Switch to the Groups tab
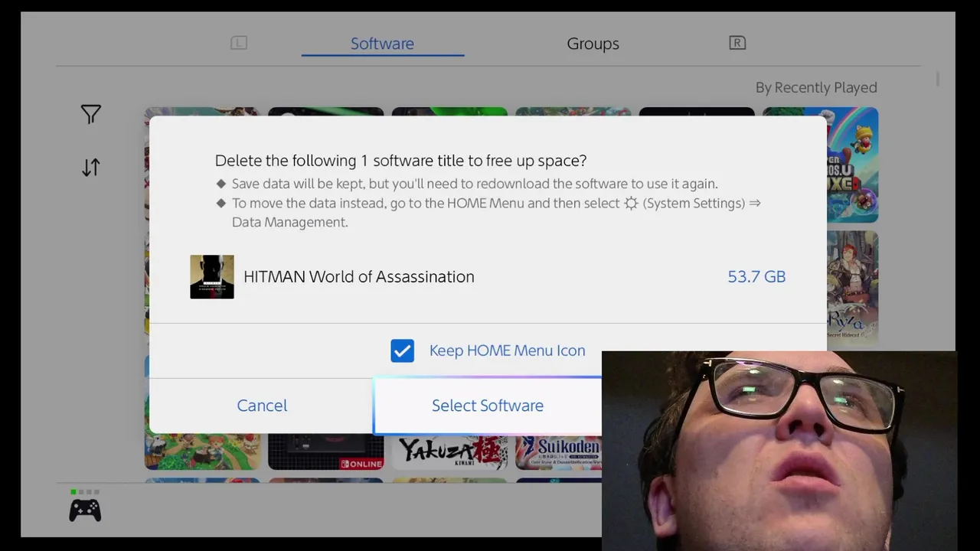This screenshot has width=980, height=551. (x=593, y=44)
